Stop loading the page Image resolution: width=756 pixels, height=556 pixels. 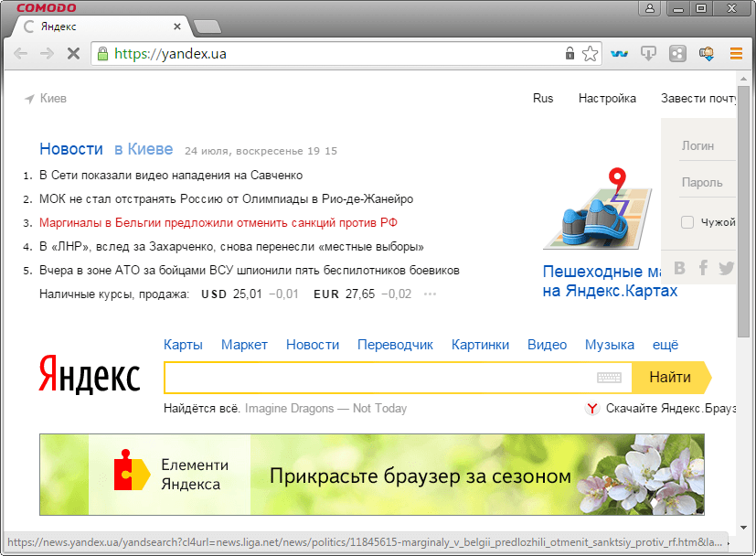pos(73,54)
